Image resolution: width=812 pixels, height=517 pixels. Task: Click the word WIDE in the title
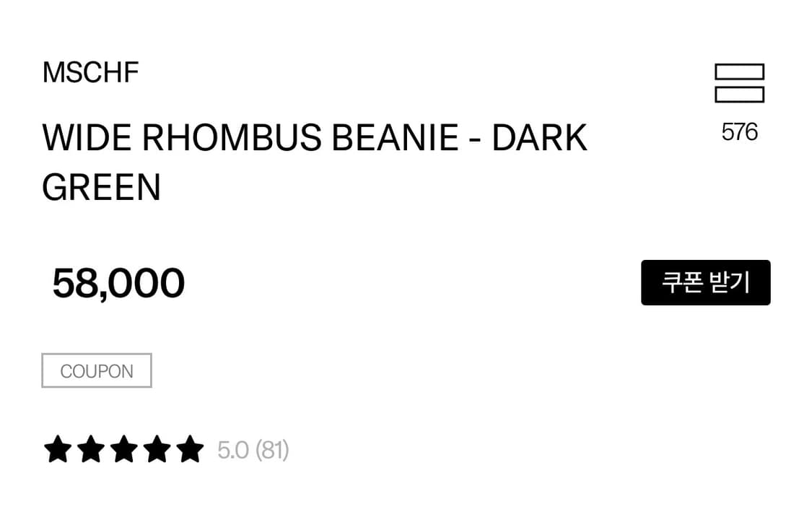pos(87,138)
